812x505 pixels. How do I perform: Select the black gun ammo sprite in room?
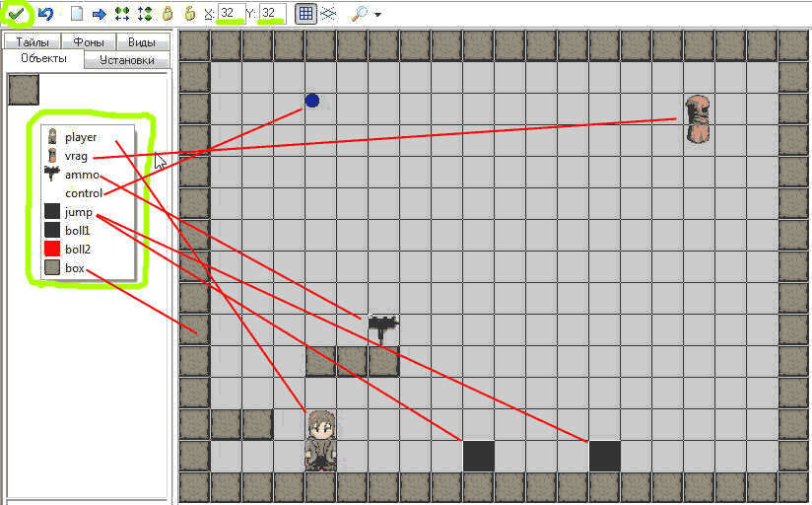(383, 327)
